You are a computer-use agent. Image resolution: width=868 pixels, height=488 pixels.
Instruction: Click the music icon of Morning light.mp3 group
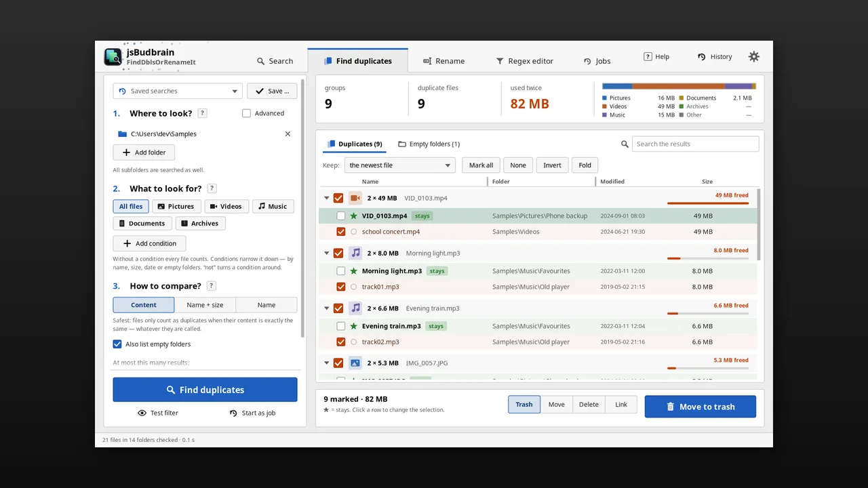coord(355,253)
